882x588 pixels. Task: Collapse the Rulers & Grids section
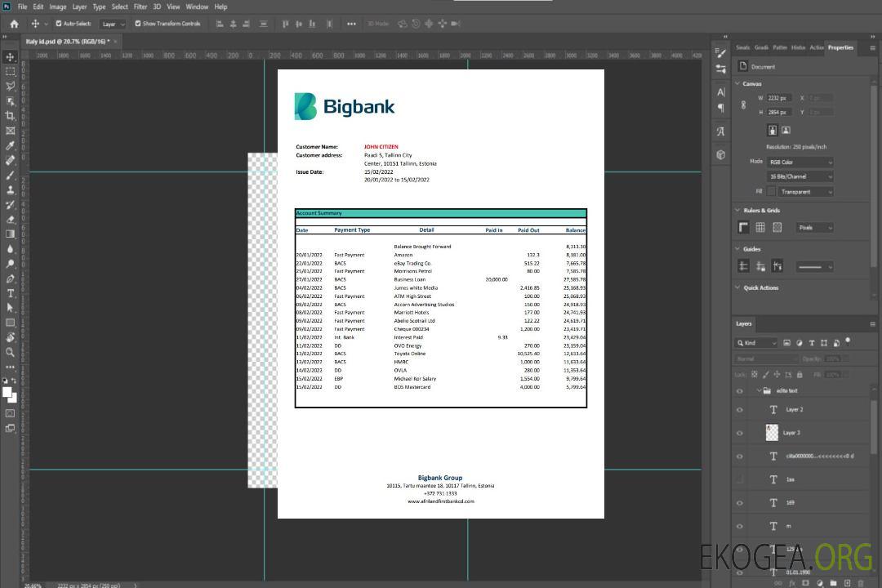[738, 210]
